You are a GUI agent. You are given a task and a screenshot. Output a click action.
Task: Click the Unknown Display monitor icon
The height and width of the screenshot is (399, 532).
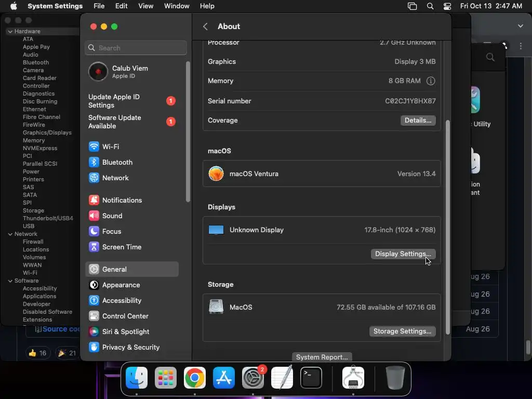[x=216, y=230]
